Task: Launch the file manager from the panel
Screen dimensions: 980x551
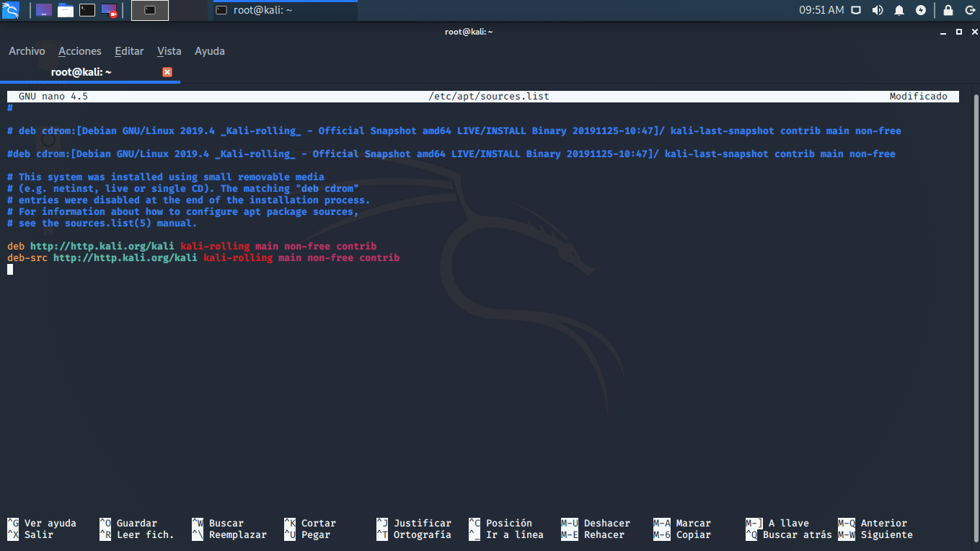Action: tap(66, 10)
